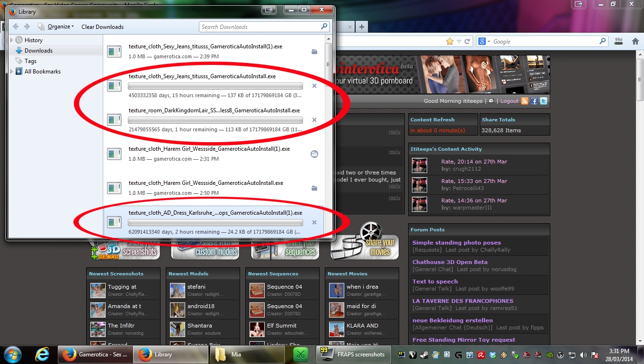Image resolution: width=644 pixels, height=364 pixels.
Task: Reload the page in Firefox
Action: pyautogui.click(x=467, y=42)
